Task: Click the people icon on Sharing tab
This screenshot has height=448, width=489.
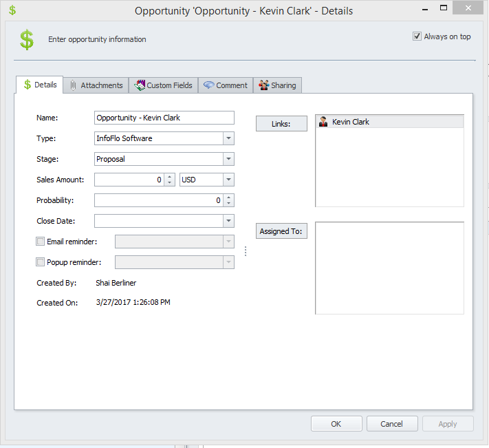Action: click(263, 85)
